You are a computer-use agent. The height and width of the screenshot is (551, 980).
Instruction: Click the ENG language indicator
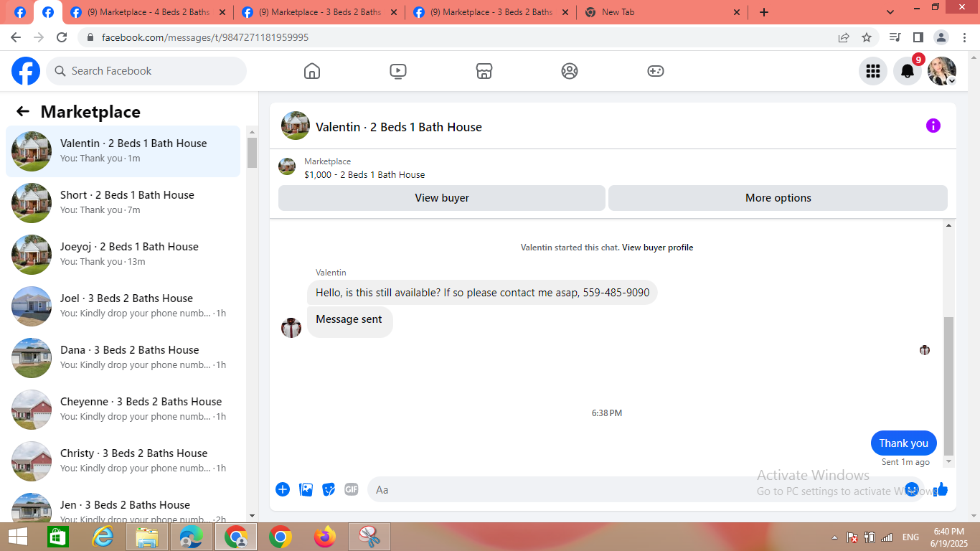coord(910,537)
